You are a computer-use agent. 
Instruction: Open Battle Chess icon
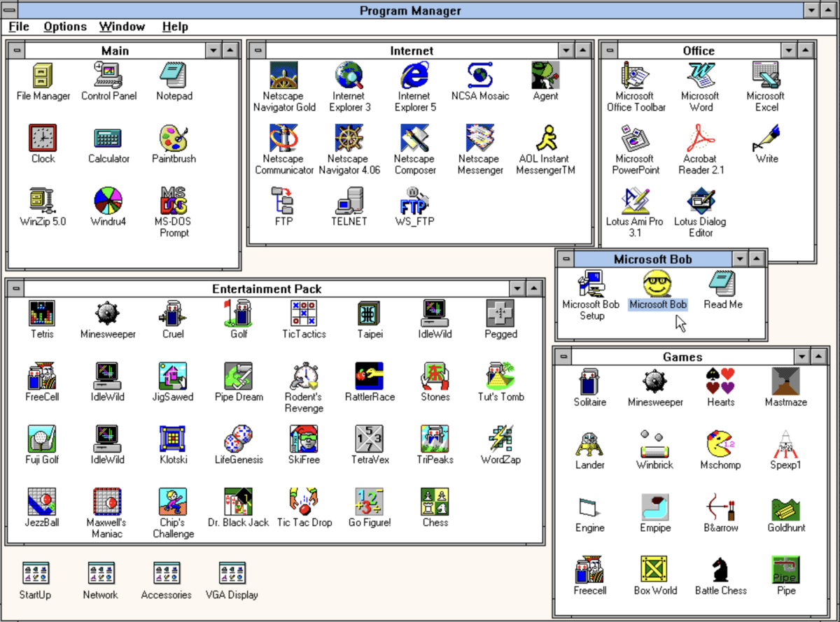tap(720, 570)
